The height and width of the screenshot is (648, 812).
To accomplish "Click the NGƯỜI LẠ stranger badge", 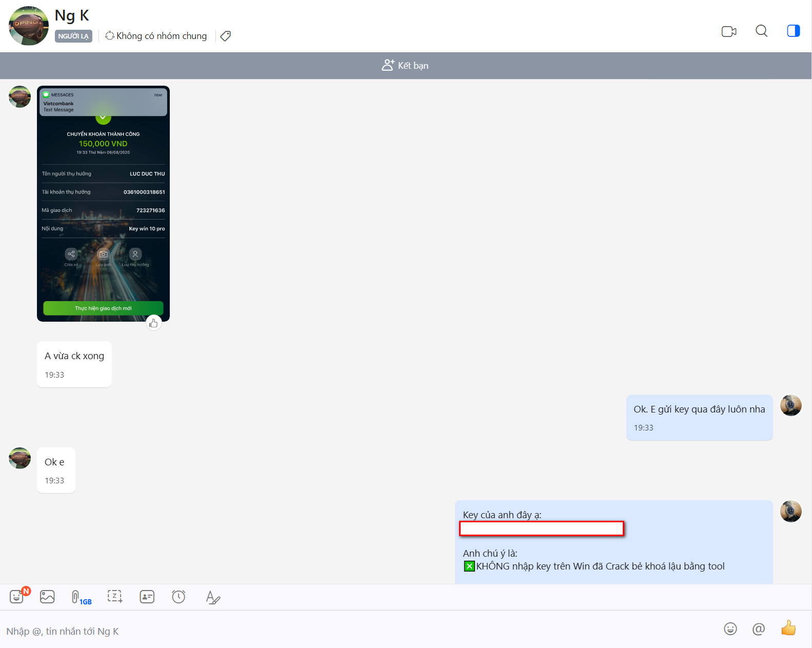I will tap(73, 36).
